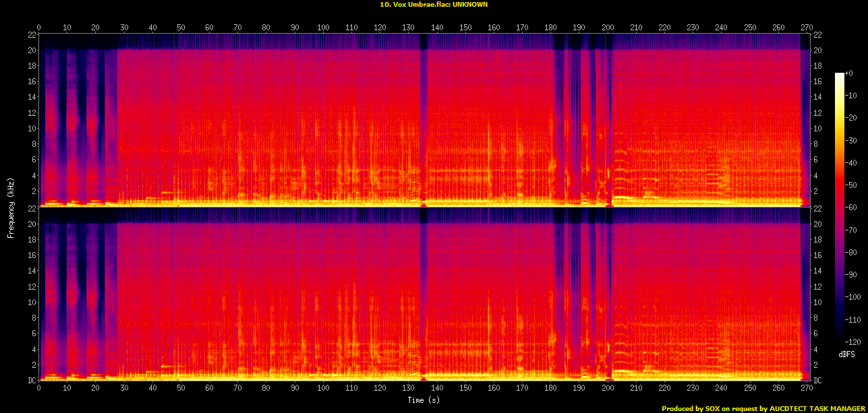Click the 50 tick on the bottom time axis
Image resolution: width=868 pixels, height=413 pixels.
(x=181, y=389)
